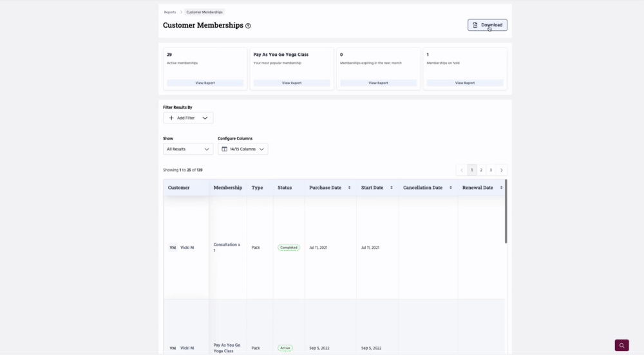Go to previous page arrow in pagination
The image size is (644, 355).
click(462, 170)
